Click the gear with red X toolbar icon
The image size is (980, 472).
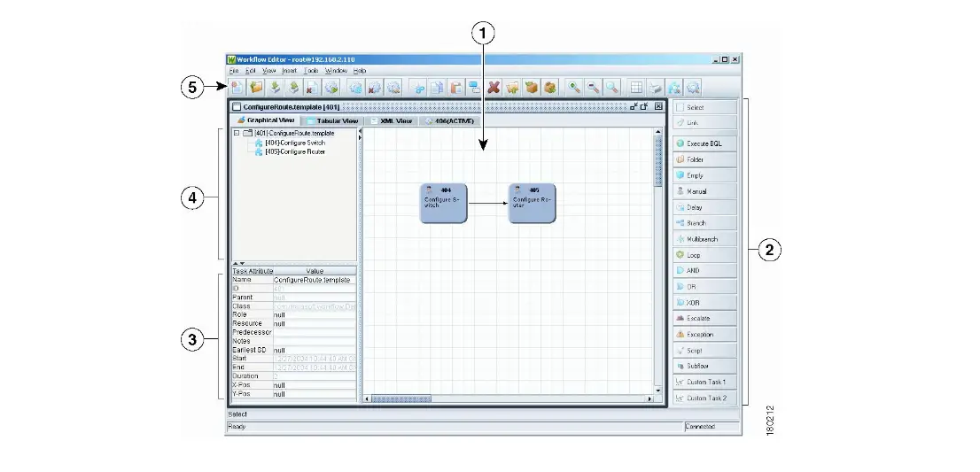(375, 88)
